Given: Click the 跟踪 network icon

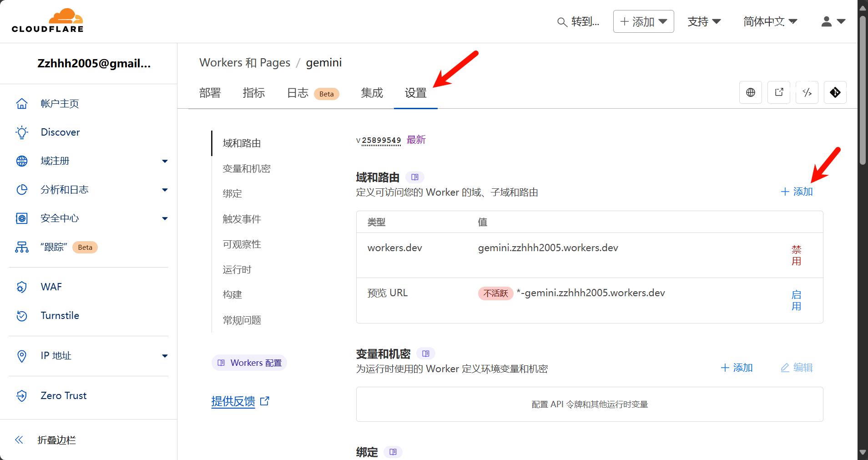Looking at the screenshot, I should (x=22, y=247).
